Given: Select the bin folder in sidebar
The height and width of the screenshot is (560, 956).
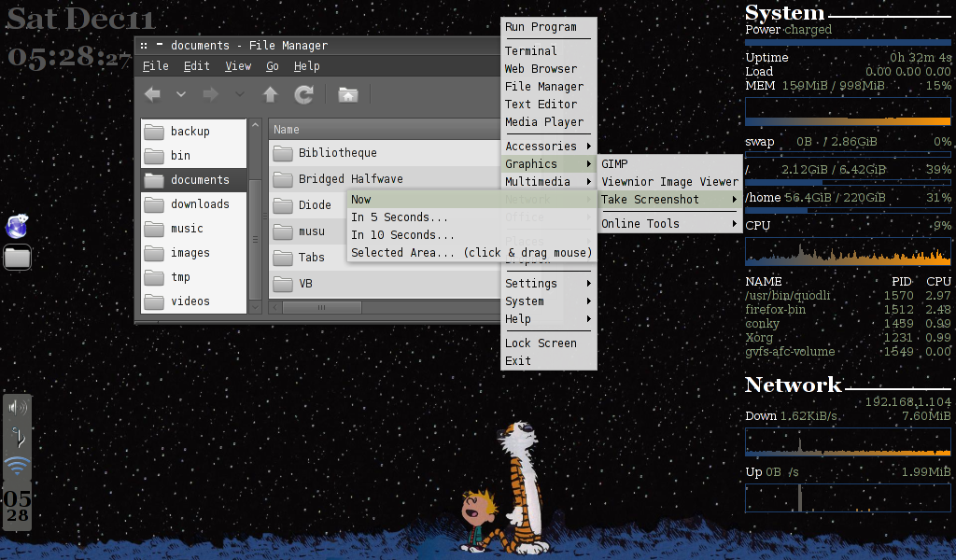Looking at the screenshot, I should click(x=193, y=155).
